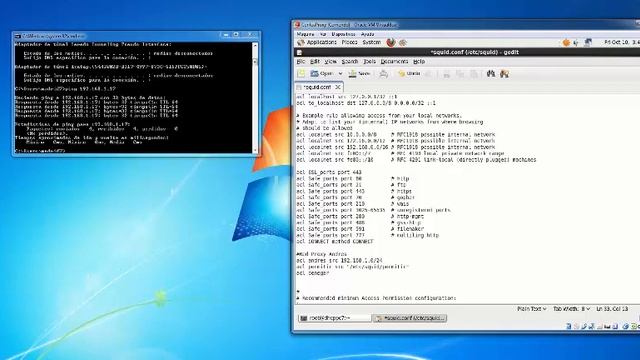Open the gedit Search menu

coord(349,62)
